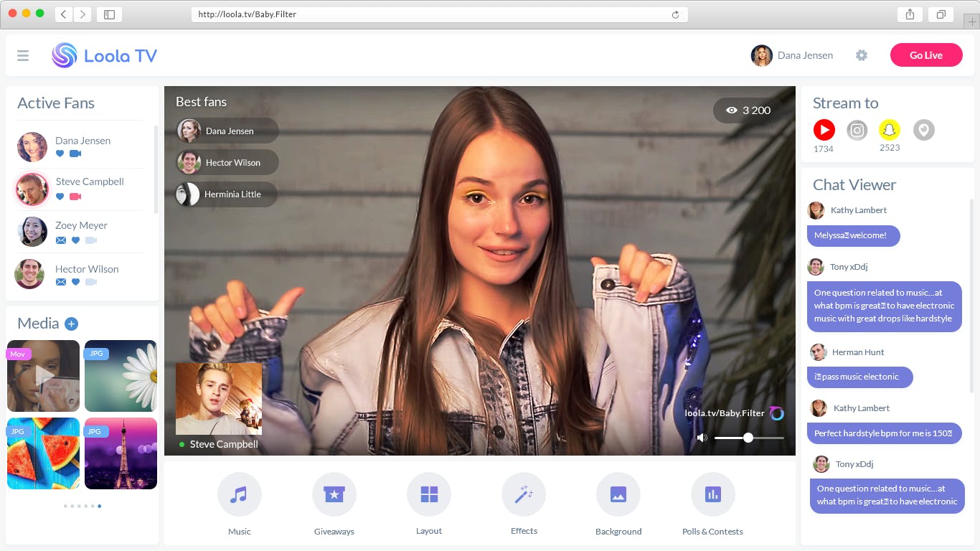Click the video camera icon under Steve Campbell
This screenshot has height=551, width=980.
[x=75, y=197]
